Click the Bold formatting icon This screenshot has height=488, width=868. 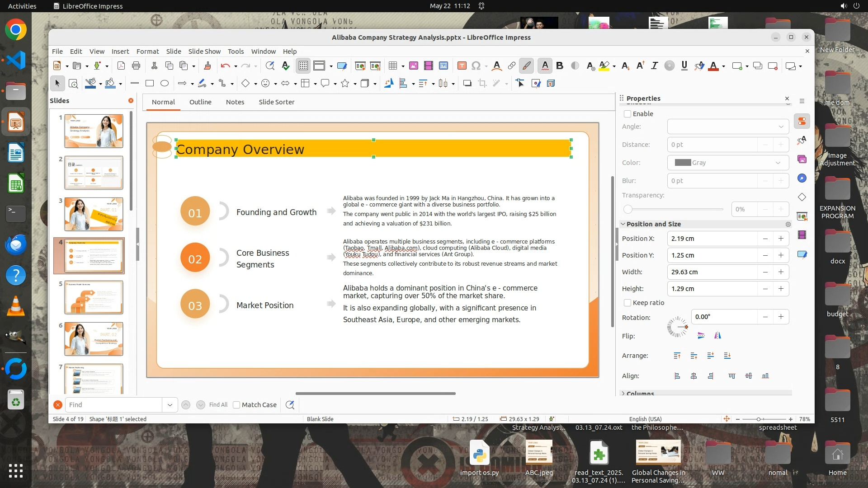coord(560,66)
